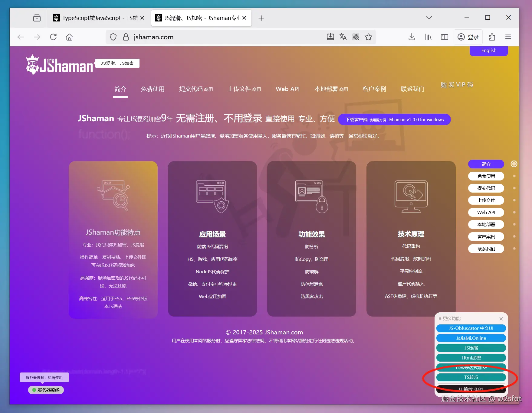Open the downloads panel
532x413 pixels.
pos(412,37)
